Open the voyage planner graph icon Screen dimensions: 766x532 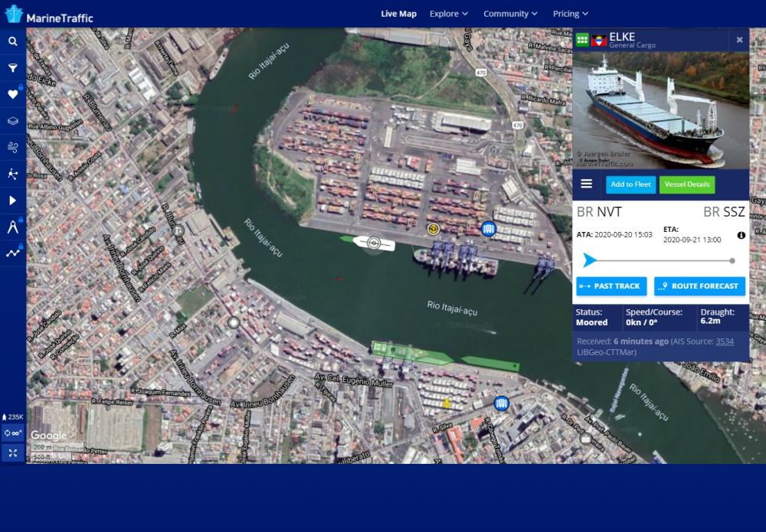[x=13, y=253]
